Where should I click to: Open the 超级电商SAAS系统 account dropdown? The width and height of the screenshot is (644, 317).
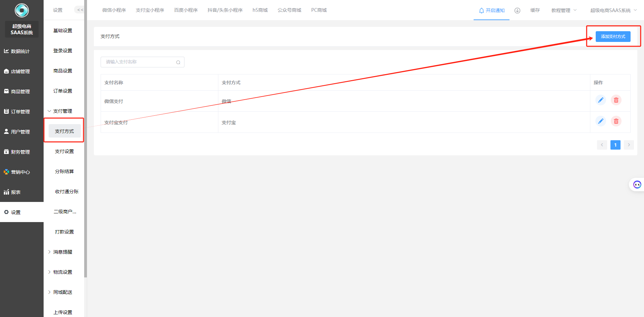(613, 10)
